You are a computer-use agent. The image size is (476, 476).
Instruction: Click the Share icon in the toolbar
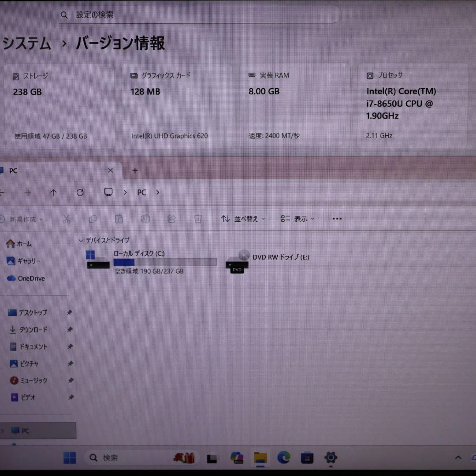(171, 219)
